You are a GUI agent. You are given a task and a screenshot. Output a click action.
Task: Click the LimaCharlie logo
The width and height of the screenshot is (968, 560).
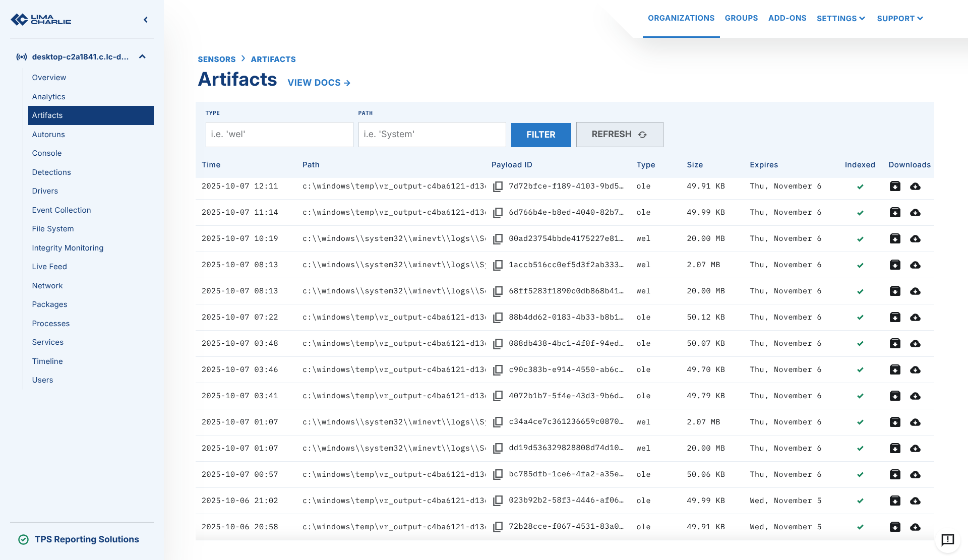pyautogui.click(x=41, y=20)
